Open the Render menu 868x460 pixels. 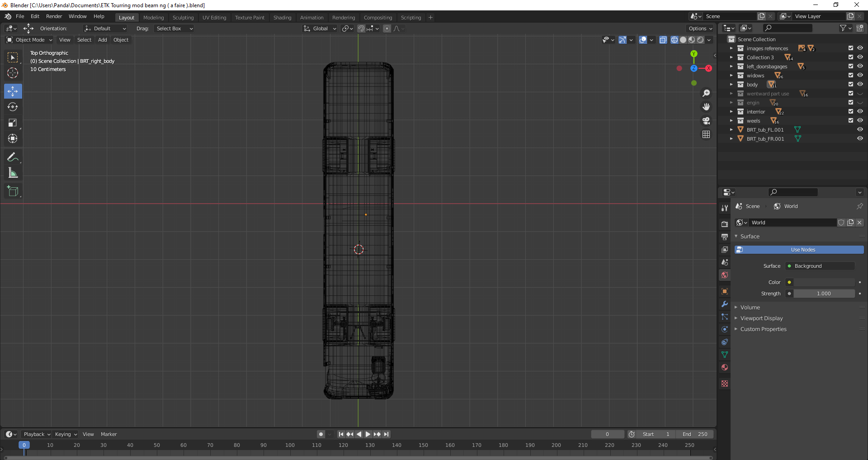pos(54,16)
